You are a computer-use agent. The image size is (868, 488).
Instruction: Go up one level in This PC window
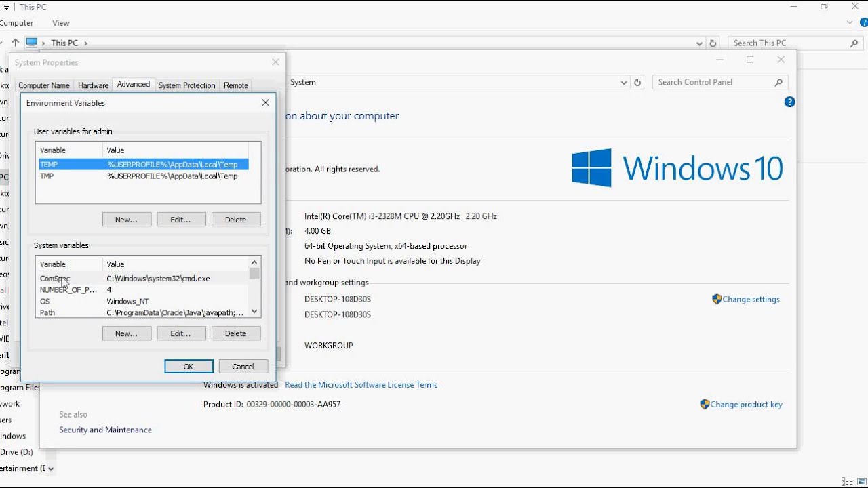pyautogui.click(x=16, y=43)
